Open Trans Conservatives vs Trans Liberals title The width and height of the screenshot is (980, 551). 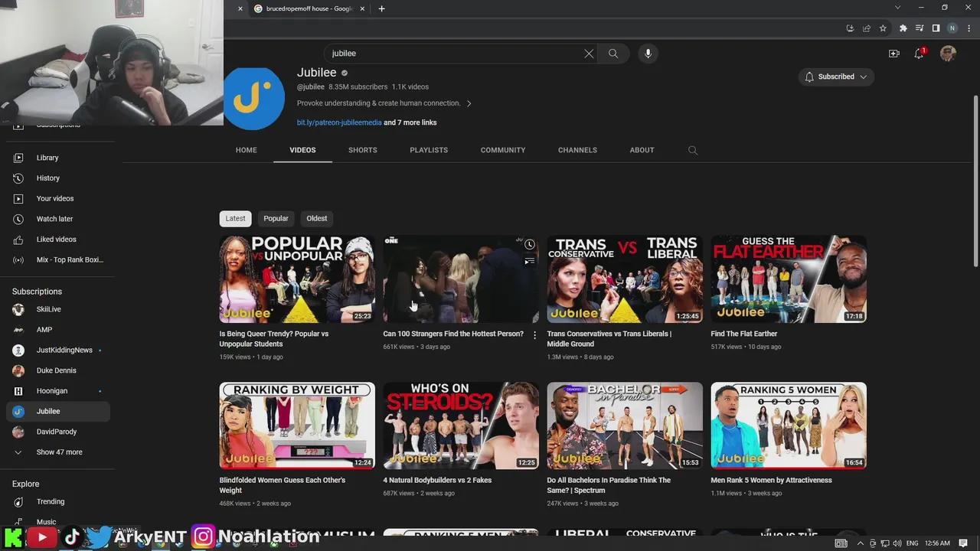609,339
